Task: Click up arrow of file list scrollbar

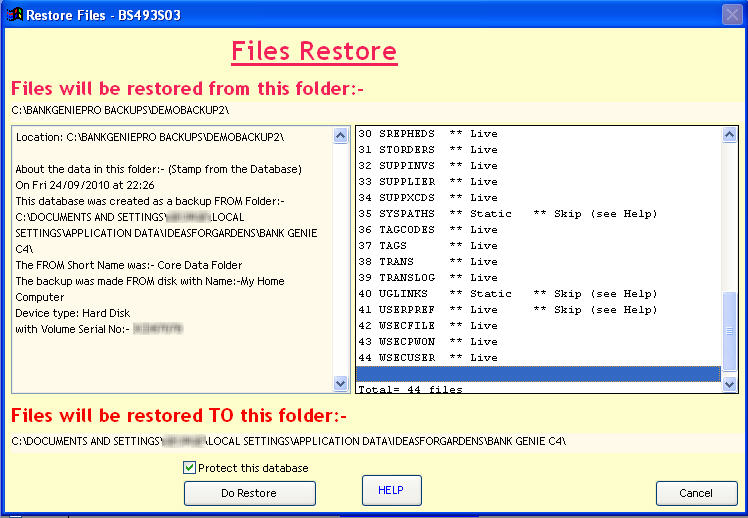Action: click(729, 135)
